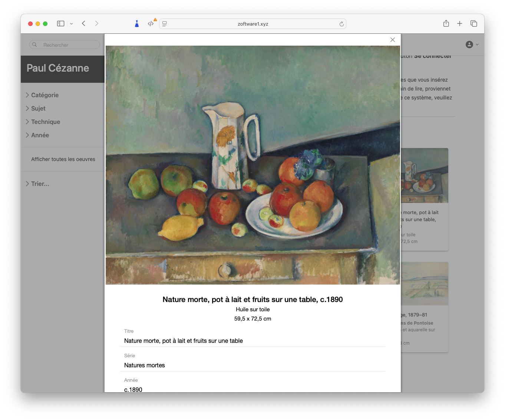This screenshot has width=505, height=420.
Task: Expand the Trier... sort options
Action: click(40, 184)
